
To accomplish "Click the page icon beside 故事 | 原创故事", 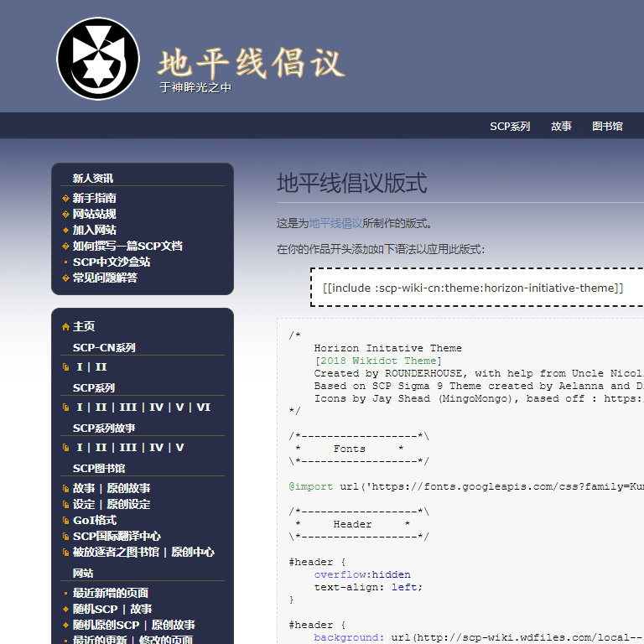I will [65, 489].
